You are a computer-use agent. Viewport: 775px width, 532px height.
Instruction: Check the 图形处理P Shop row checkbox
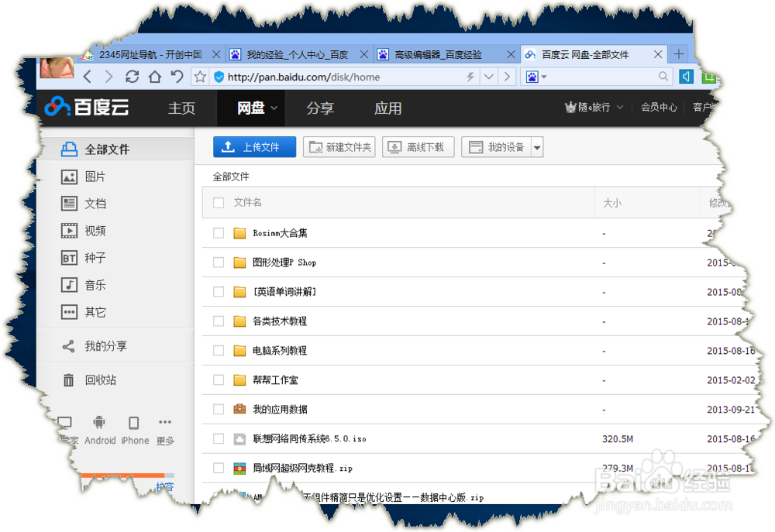[x=219, y=263]
